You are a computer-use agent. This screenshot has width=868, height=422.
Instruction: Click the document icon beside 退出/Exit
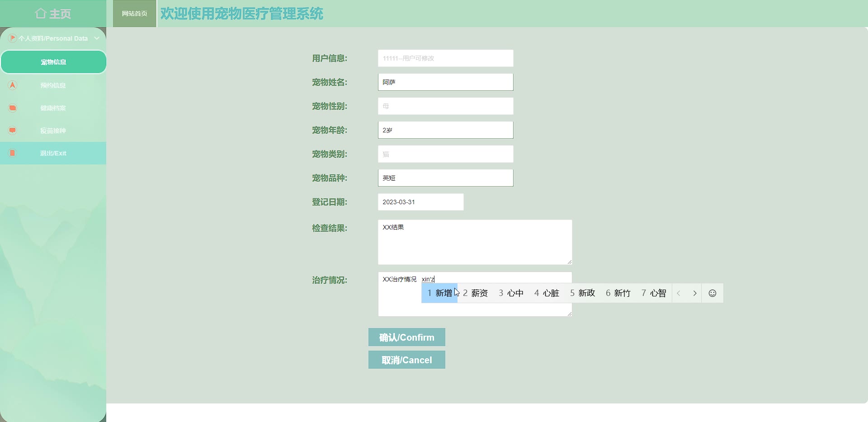(13, 153)
